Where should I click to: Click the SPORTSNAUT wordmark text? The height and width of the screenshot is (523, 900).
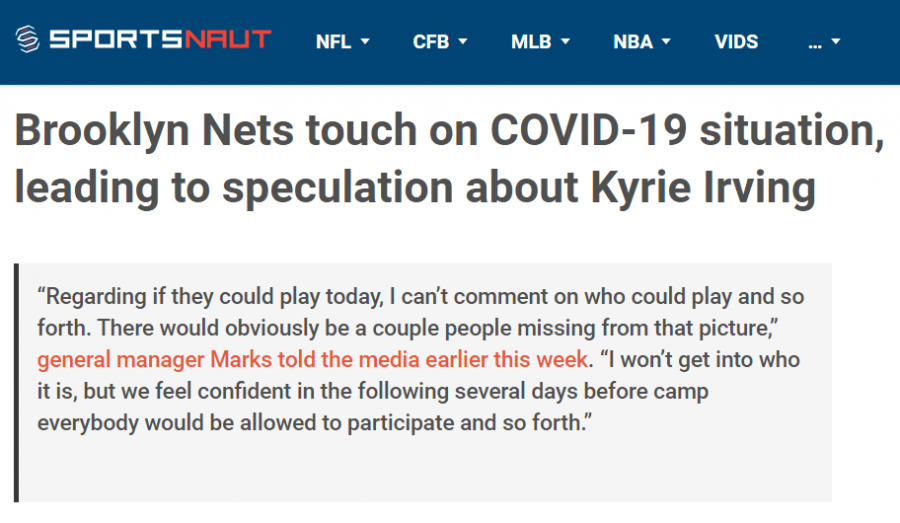pyautogui.click(x=160, y=40)
